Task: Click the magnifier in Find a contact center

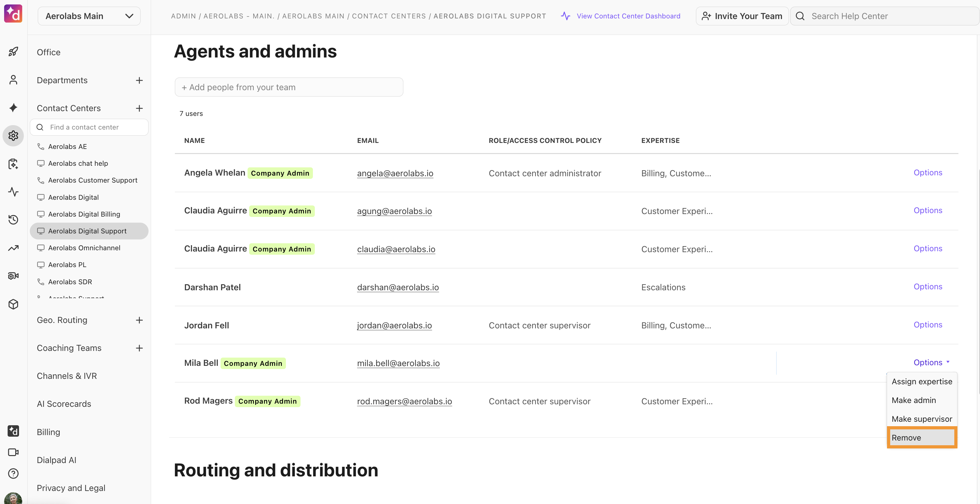Action: [40, 127]
